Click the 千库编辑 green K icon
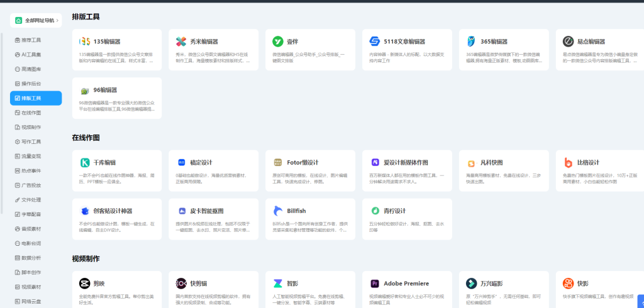This screenshot has height=308, width=644. pos(85,162)
